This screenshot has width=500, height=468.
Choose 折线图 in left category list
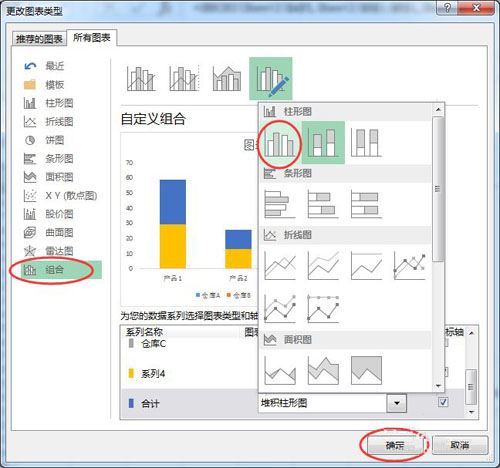61,122
